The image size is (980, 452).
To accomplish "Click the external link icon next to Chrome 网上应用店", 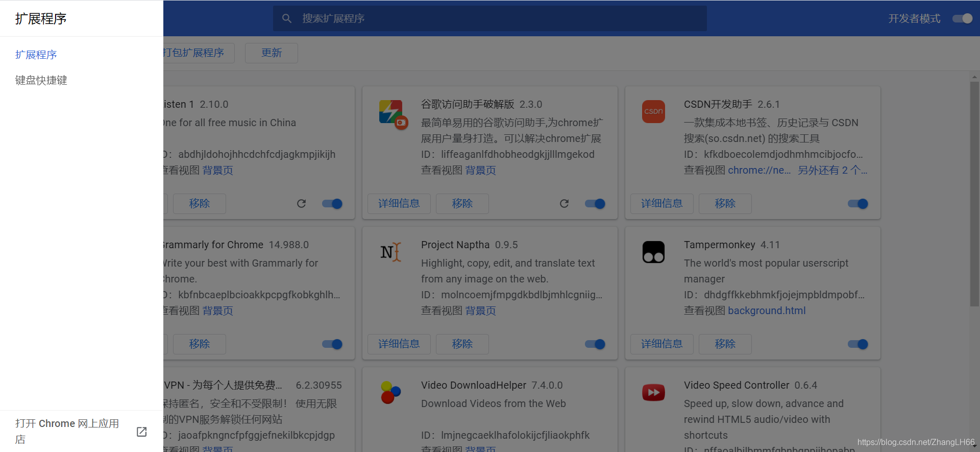I will 142,432.
